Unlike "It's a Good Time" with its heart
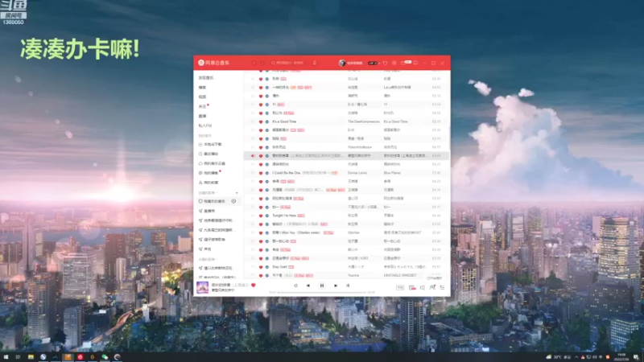 pos(260,121)
